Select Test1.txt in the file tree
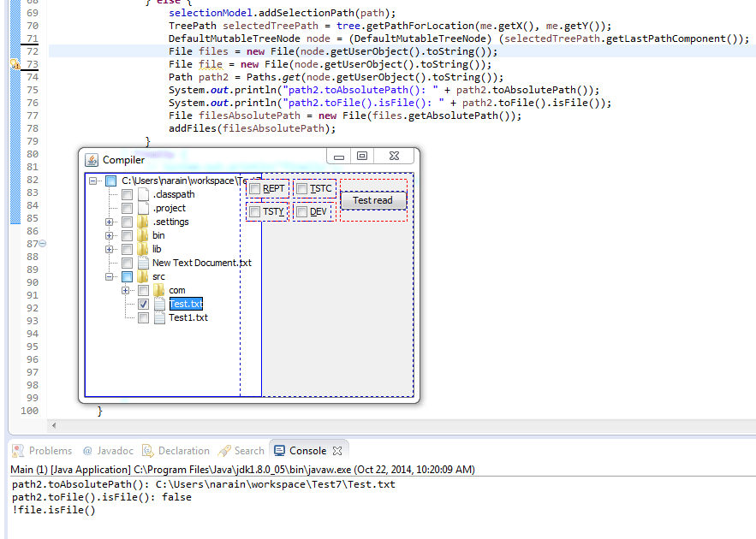 [x=189, y=317]
